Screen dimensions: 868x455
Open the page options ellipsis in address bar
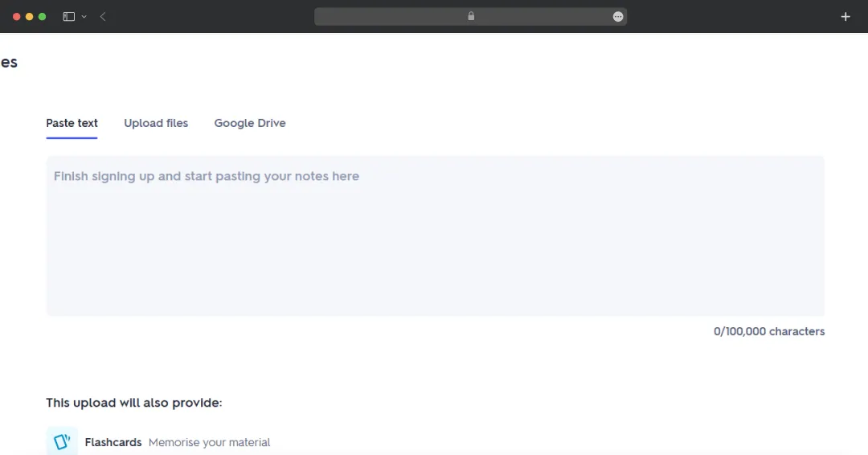tap(618, 17)
